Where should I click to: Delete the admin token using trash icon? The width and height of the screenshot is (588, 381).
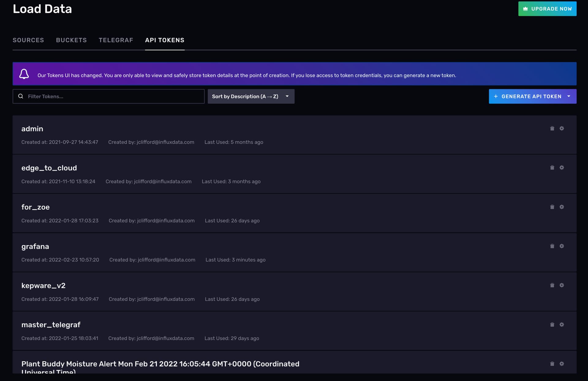pyautogui.click(x=552, y=128)
